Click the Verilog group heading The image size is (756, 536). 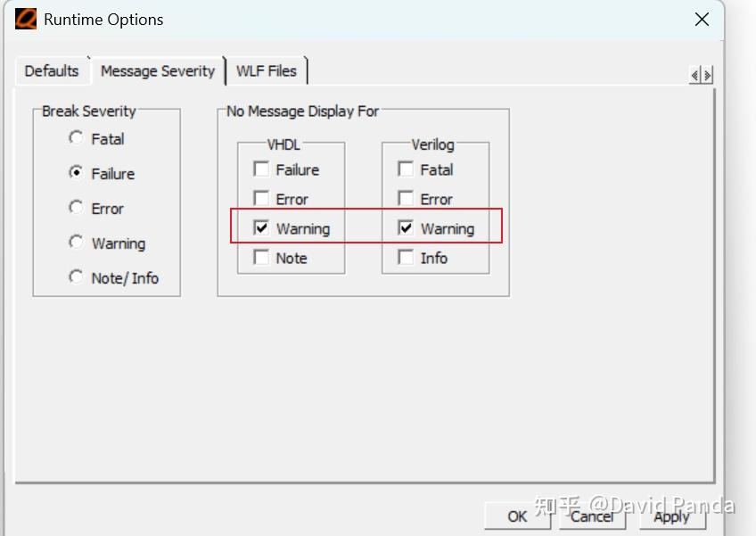pos(432,144)
